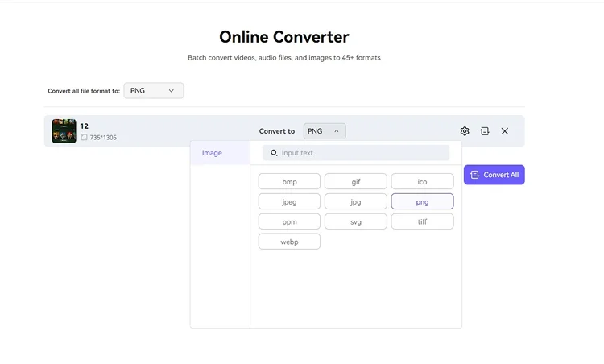Image resolution: width=604 pixels, height=364 pixels.
Task: Choose the ppm format option
Action: [x=289, y=221]
